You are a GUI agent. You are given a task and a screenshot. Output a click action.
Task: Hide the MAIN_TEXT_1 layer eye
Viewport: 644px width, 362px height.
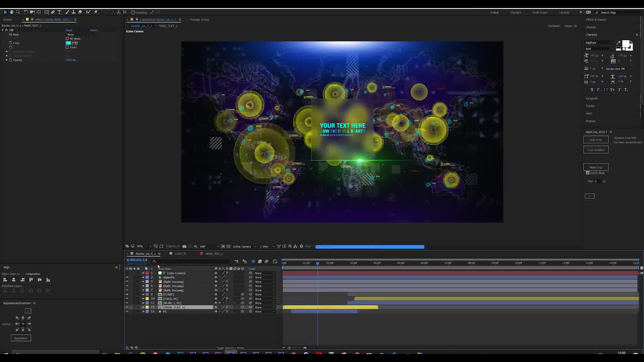(127, 307)
